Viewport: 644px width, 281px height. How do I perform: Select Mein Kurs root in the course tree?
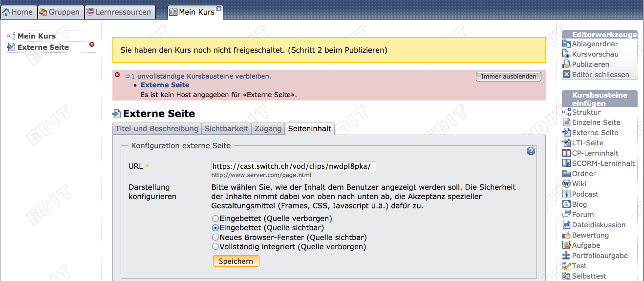pyautogui.click(x=37, y=36)
